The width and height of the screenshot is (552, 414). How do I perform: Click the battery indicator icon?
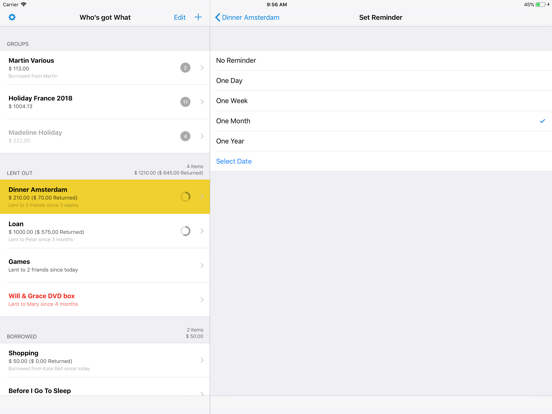coord(540,5)
